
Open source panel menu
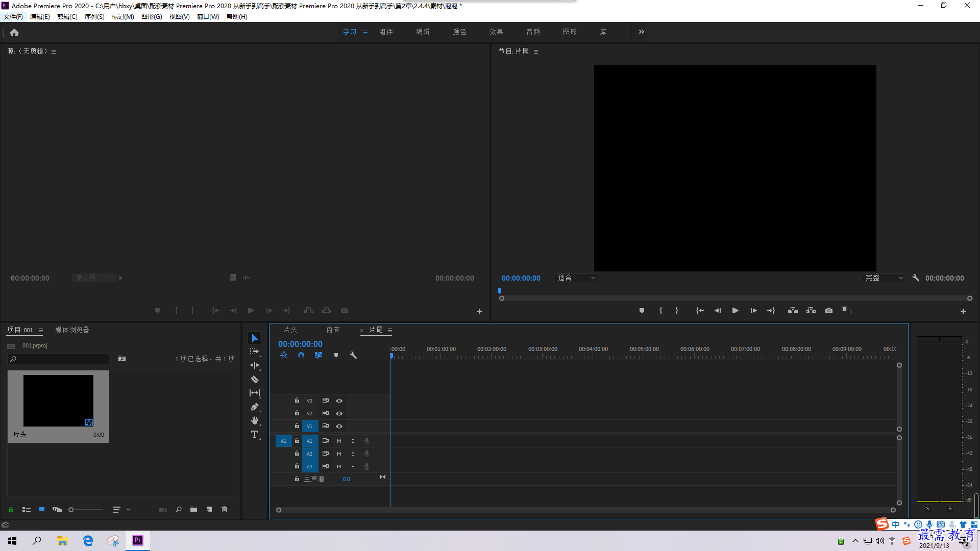click(54, 52)
